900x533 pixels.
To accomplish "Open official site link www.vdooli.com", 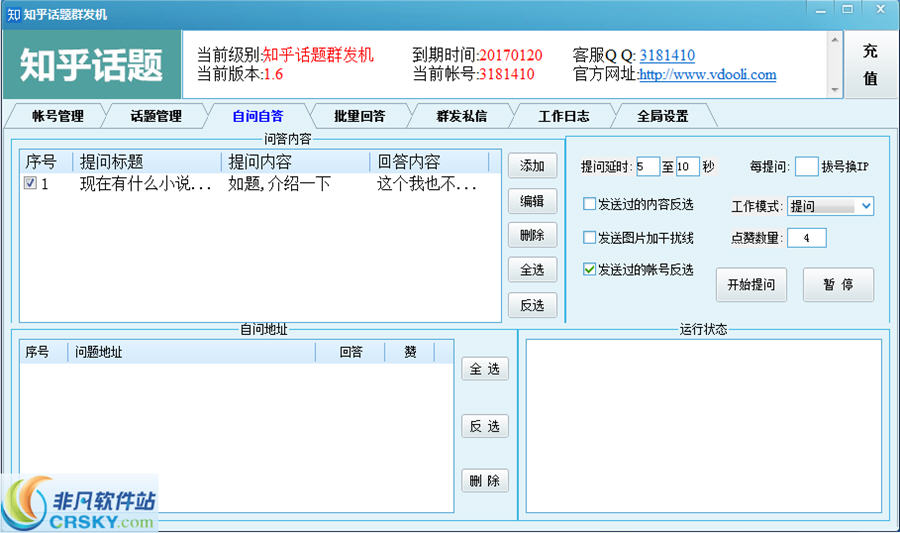I will tap(708, 75).
